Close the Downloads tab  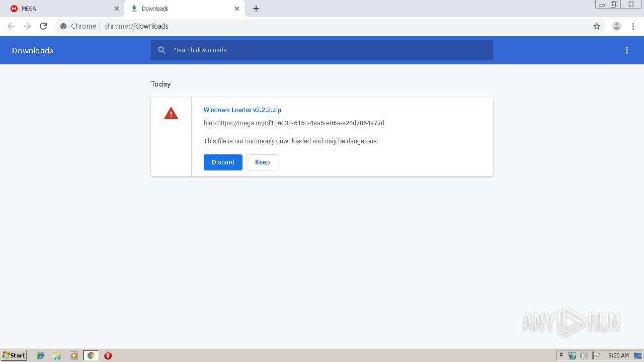click(x=237, y=9)
